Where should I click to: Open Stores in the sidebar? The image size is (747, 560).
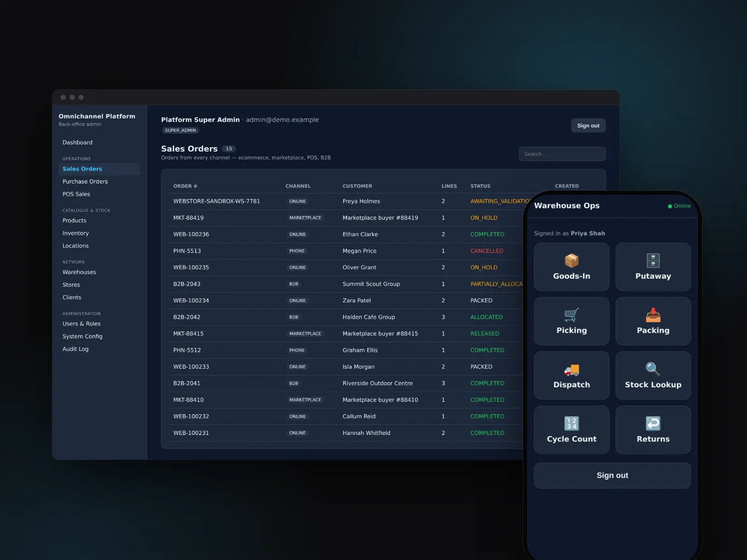pos(71,285)
